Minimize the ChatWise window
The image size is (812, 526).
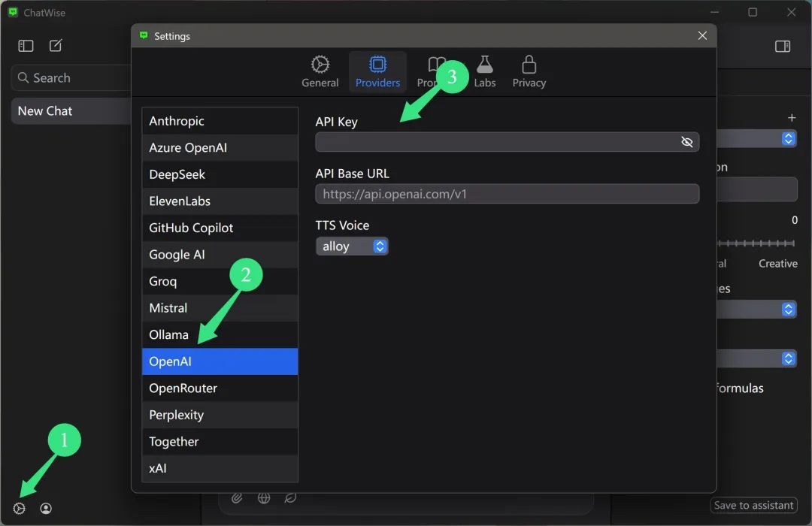(715, 12)
